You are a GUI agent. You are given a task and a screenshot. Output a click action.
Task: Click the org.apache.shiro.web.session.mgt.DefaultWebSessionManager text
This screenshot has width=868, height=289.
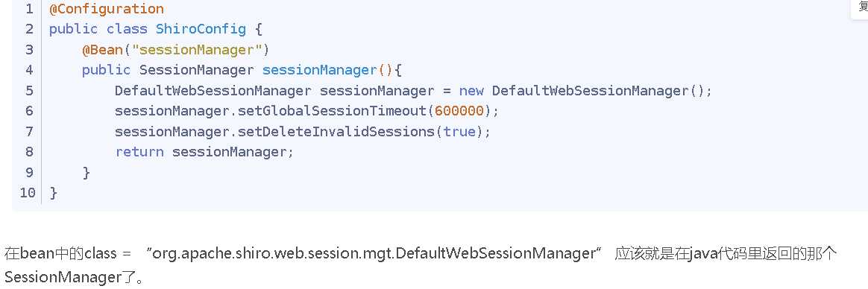pos(373,254)
